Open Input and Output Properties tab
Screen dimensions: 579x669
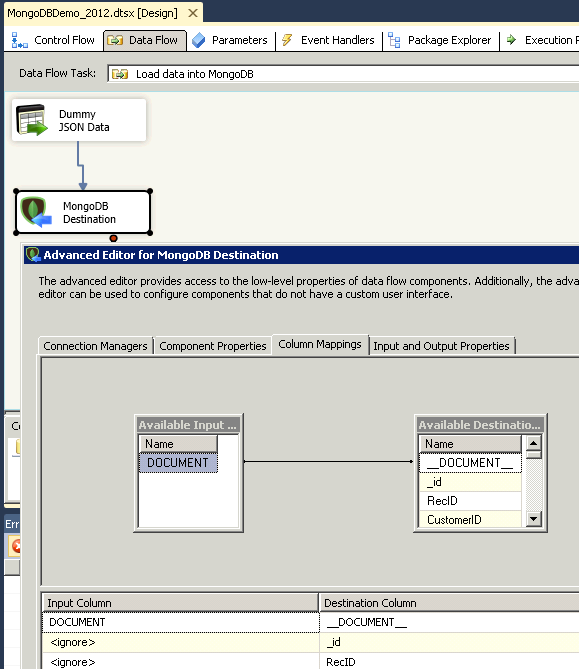tap(441, 346)
